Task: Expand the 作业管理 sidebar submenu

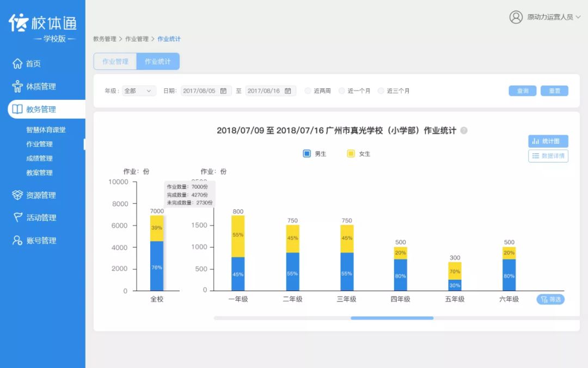Action: [x=41, y=144]
